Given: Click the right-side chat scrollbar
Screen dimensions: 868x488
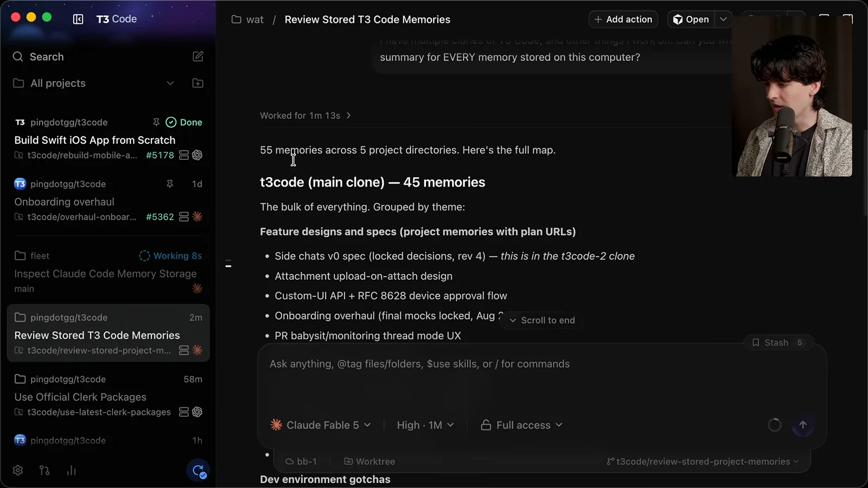Looking at the screenshot, I should (x=865, y=171).
